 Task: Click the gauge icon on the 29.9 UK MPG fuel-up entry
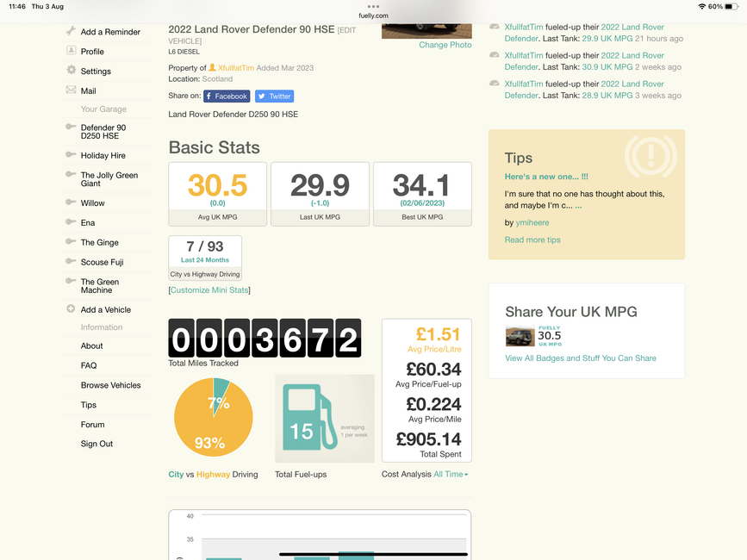pyautogui.click(x=495, y=27)
